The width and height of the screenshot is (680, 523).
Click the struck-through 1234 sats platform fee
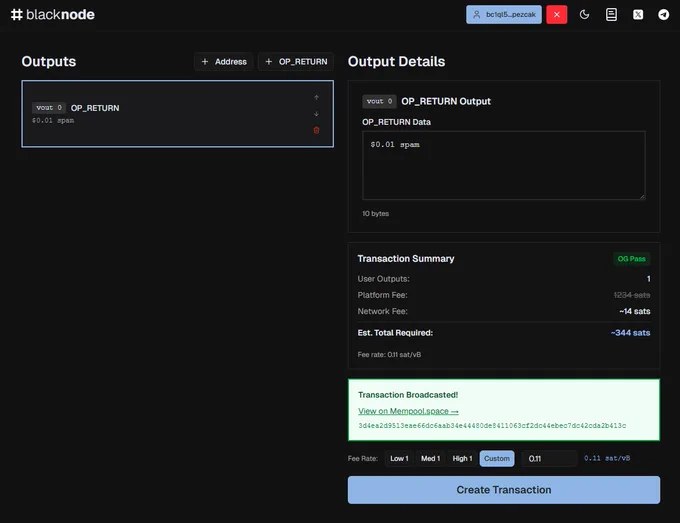(x=631, y=295)
